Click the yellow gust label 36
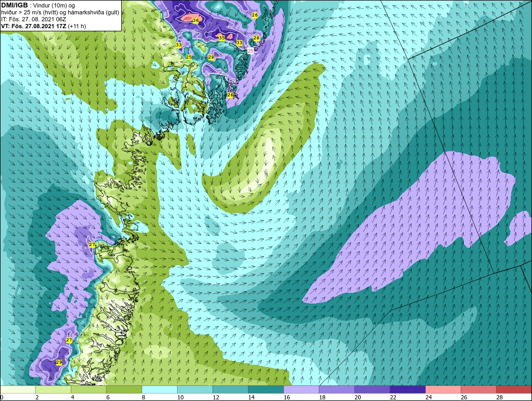This screenshot has height=401, width=532. (x=196, y=20)
